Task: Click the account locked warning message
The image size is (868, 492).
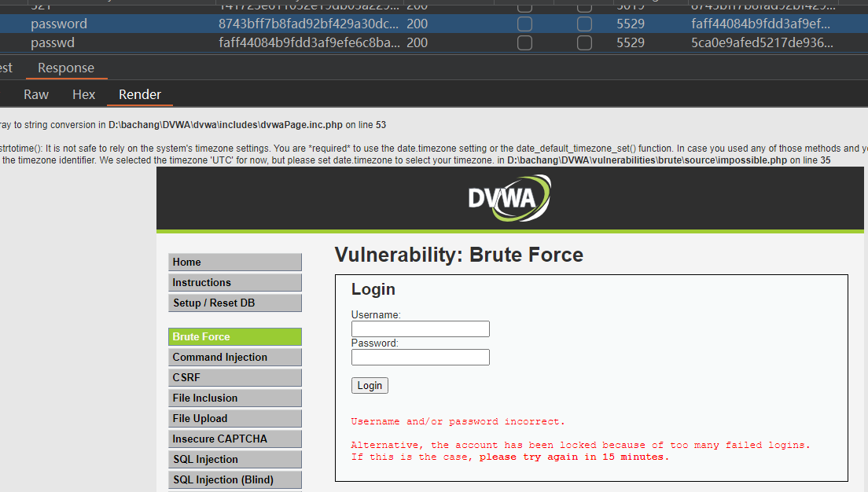Action: click(580, 451)
